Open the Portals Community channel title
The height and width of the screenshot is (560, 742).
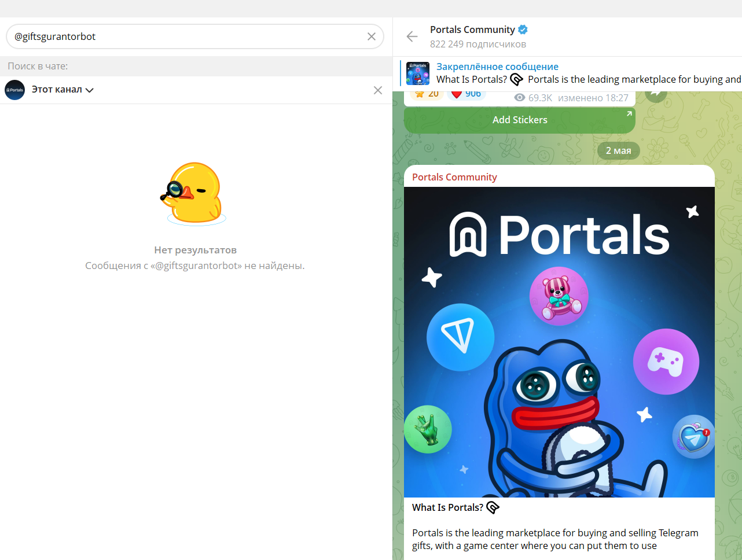(x=472, y=30)
